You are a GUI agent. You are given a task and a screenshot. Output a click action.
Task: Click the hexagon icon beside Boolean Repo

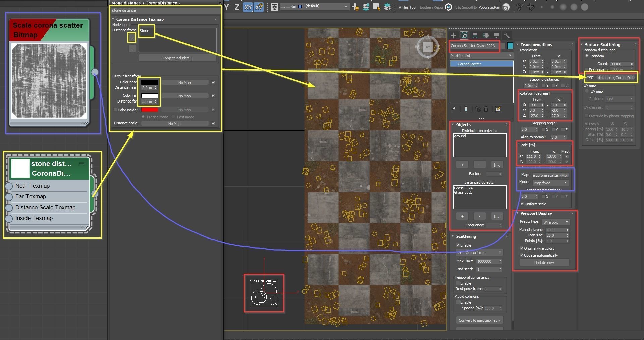pos(448,7)
